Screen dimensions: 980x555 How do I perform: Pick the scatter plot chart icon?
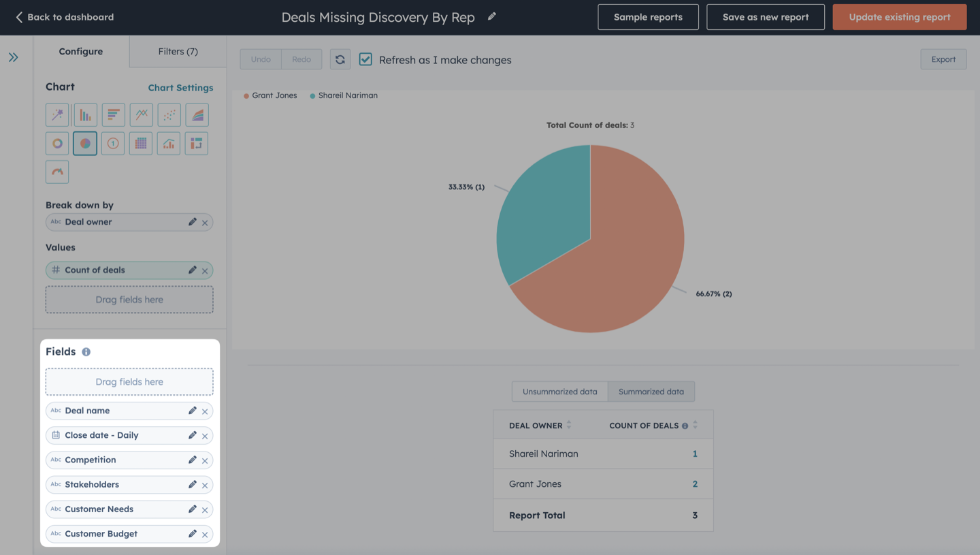pyautogui.click(x=169, y=115)
